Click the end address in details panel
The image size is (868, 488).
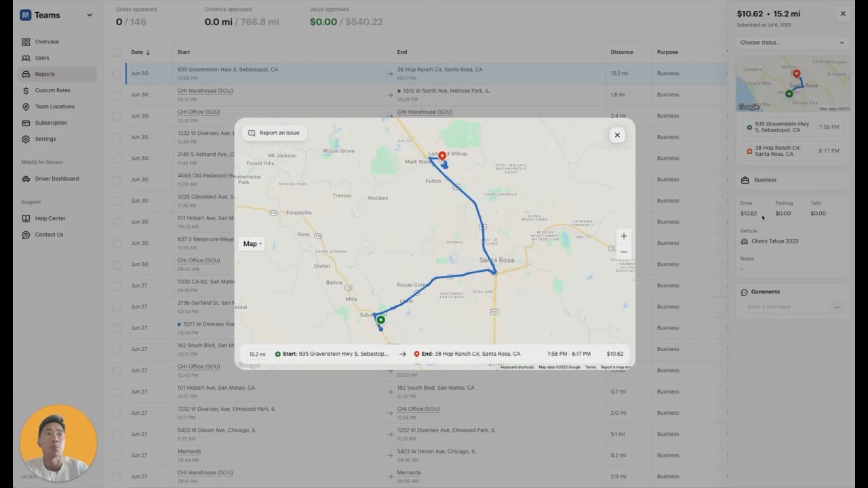tap(778, 150)
